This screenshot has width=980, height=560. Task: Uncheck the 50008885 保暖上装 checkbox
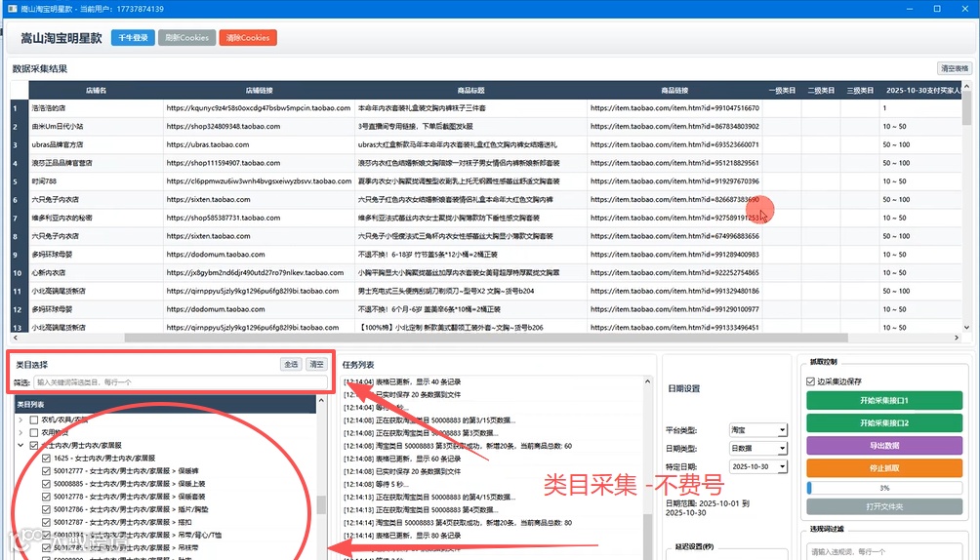pyautogui.click(x=46, y=484)
